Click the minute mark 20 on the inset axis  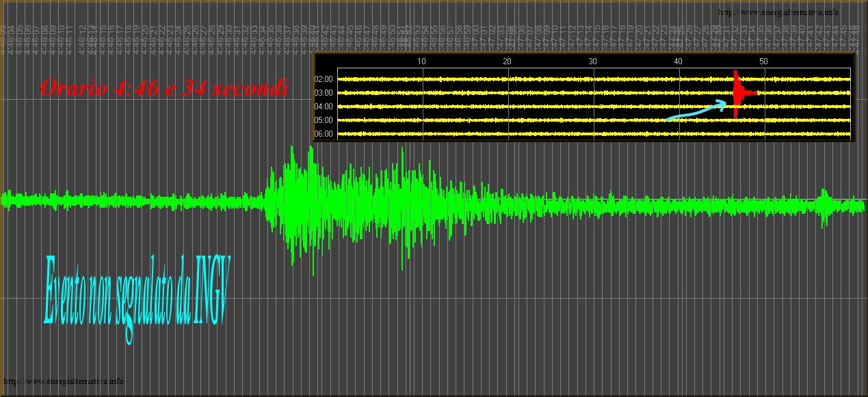507,61
